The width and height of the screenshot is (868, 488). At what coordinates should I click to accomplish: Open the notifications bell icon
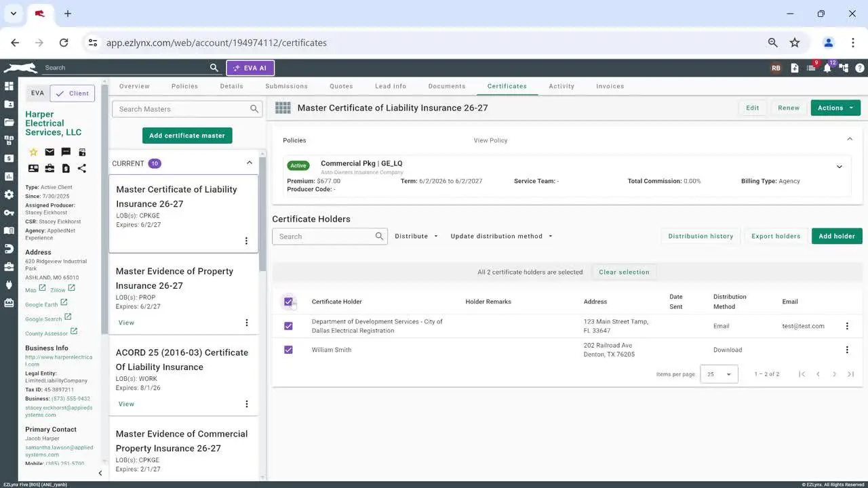(x=827, y=68)
